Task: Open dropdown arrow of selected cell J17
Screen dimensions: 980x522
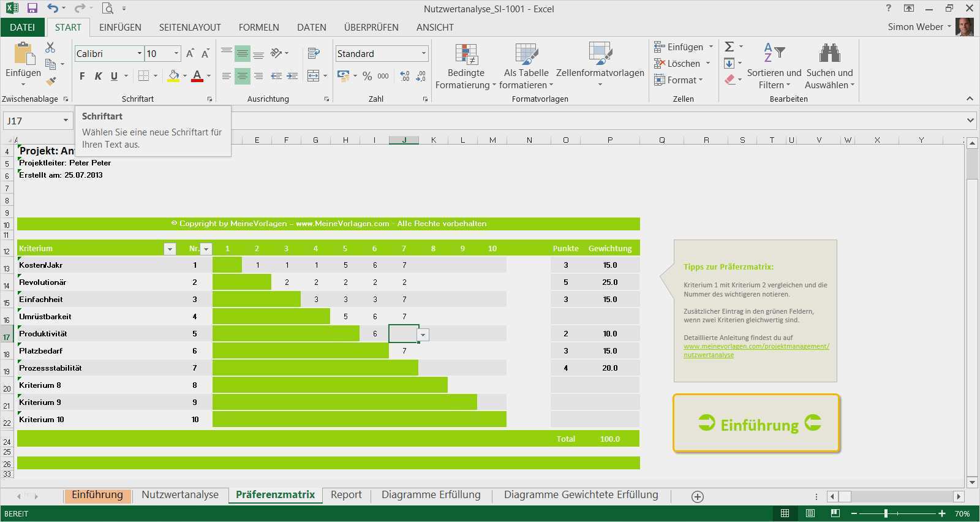Action: click(x=423, y=335)
